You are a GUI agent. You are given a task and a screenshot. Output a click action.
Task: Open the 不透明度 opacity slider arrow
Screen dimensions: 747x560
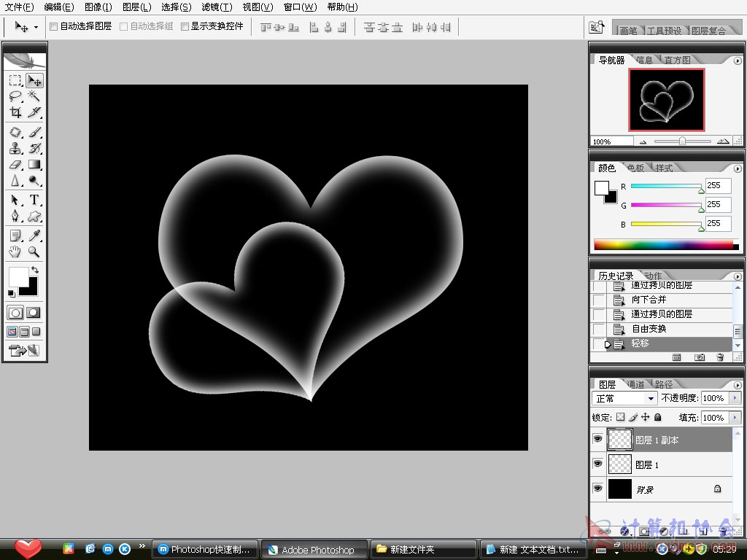coord(735,398)
